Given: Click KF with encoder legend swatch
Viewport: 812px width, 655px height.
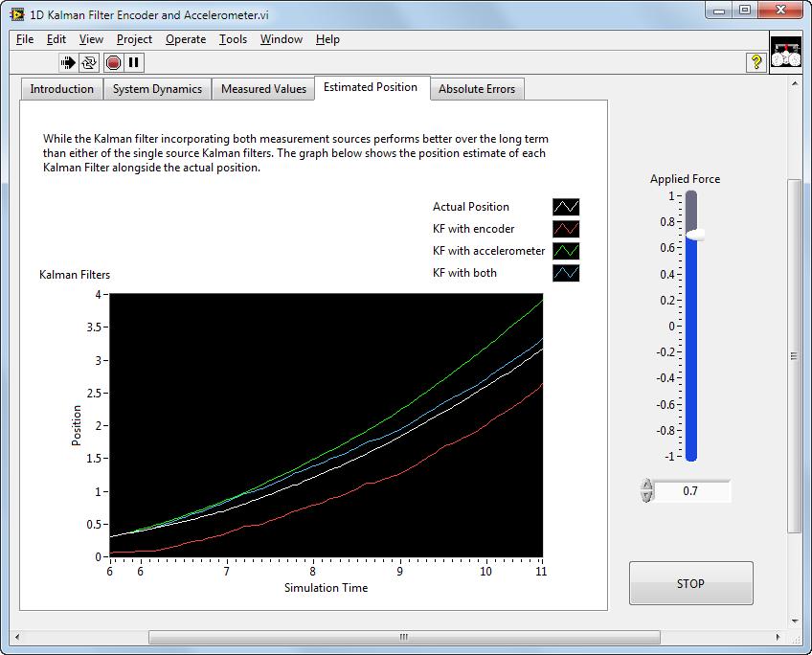Looking at the screenshot, I should pos(566,229).
